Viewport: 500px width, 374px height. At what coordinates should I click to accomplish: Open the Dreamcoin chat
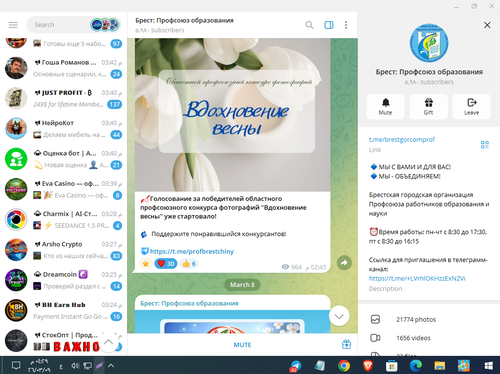point(63,280)
